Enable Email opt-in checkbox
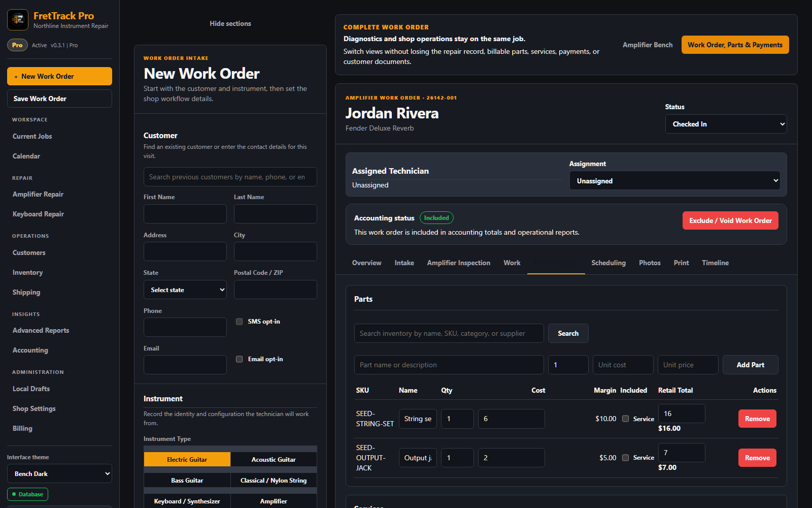The image size is (812, 508). pyautogui.click(x=239, y=359)
